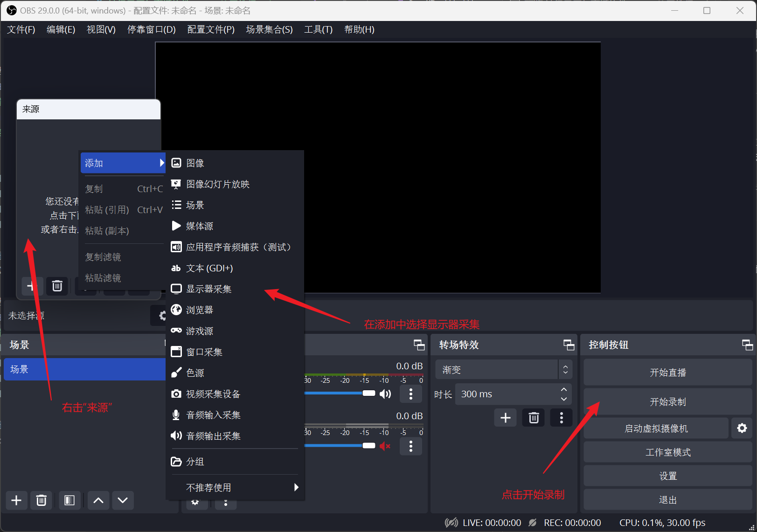Click the LIVE status signal icon
757x532 pixels.
(451, 523)
